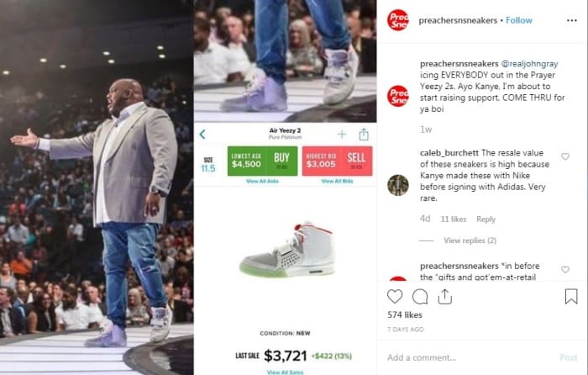Click the Add a comment field
This screenshot has height=375, width=588.
tap(469, 357)
